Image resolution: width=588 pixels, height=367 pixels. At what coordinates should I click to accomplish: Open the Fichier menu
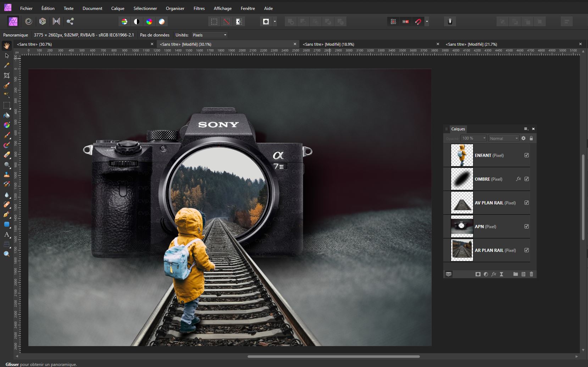(x=26, y=8)
